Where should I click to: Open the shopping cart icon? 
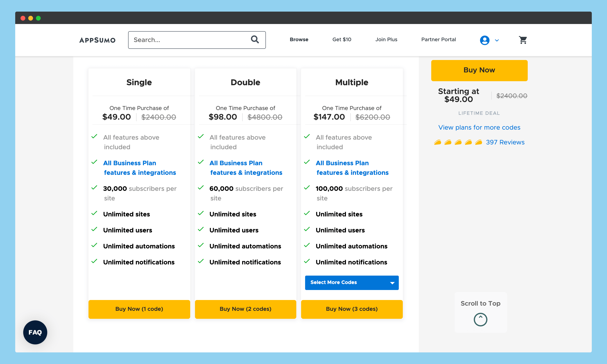coord(523,40)
